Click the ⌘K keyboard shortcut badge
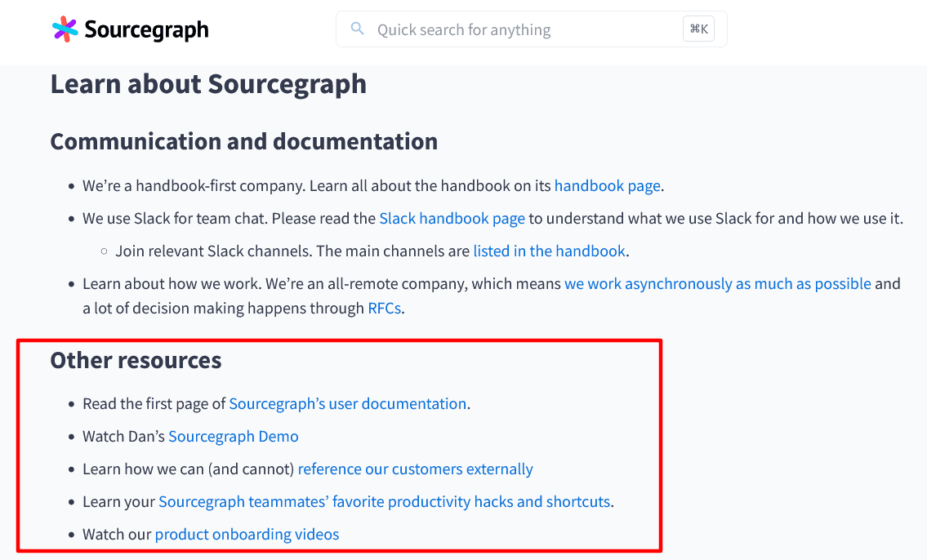The width and height of the screenshot is (927, 560). [x=698, y=29]
